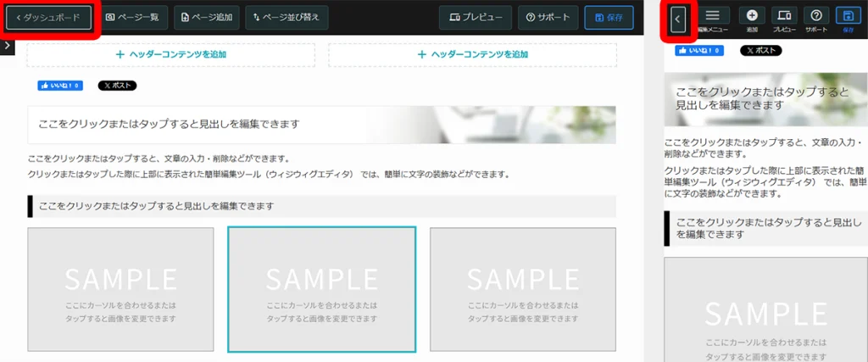The width and height of the screenshot is (868, 362).
Task: Click the desktop X ポスト button
Action: pyautogui.click(x=117, y=86)
